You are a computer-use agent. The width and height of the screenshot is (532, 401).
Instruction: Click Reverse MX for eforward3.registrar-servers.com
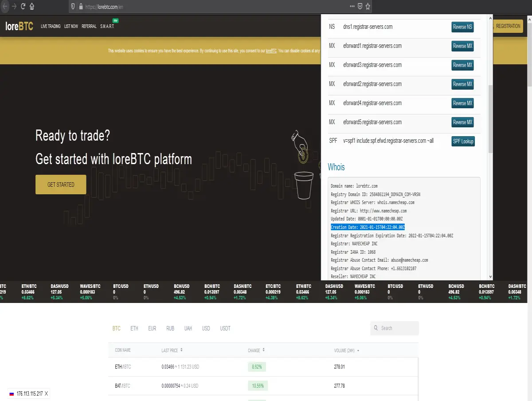point(462,65)
